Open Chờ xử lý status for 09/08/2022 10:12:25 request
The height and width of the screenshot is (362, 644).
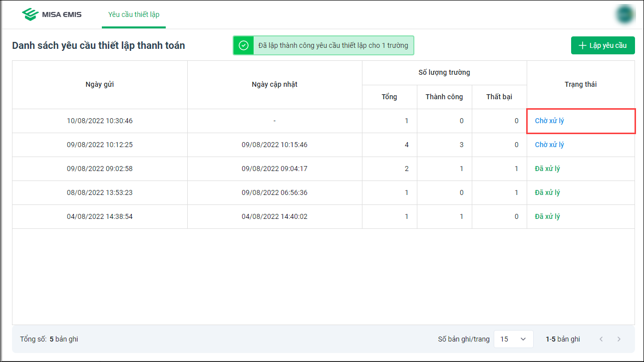pos(549,145)
